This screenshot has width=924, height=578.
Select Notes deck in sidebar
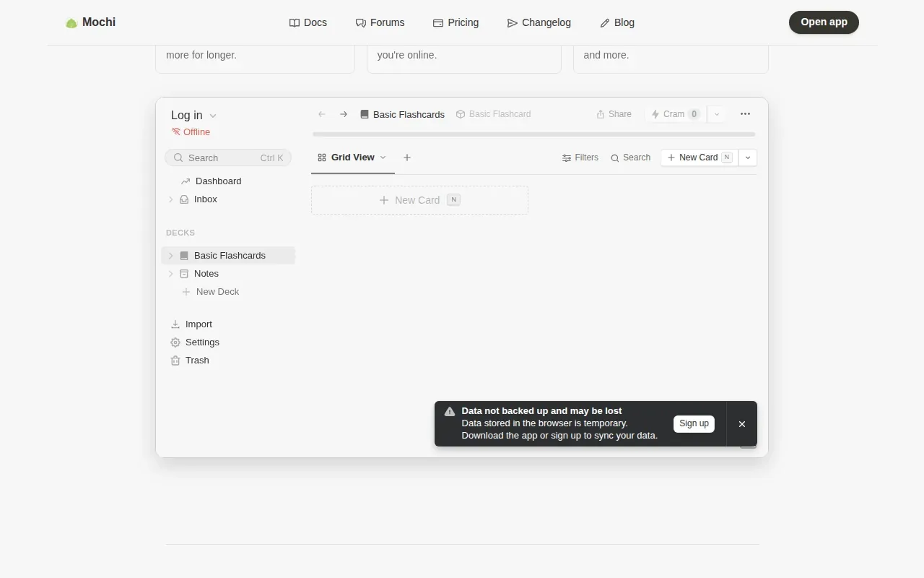click(229, 274)
